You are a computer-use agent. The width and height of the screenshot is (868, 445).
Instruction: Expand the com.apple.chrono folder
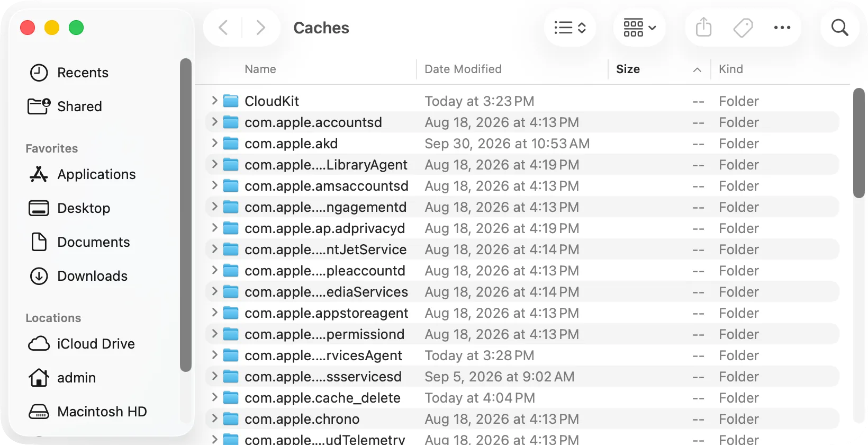214,419
